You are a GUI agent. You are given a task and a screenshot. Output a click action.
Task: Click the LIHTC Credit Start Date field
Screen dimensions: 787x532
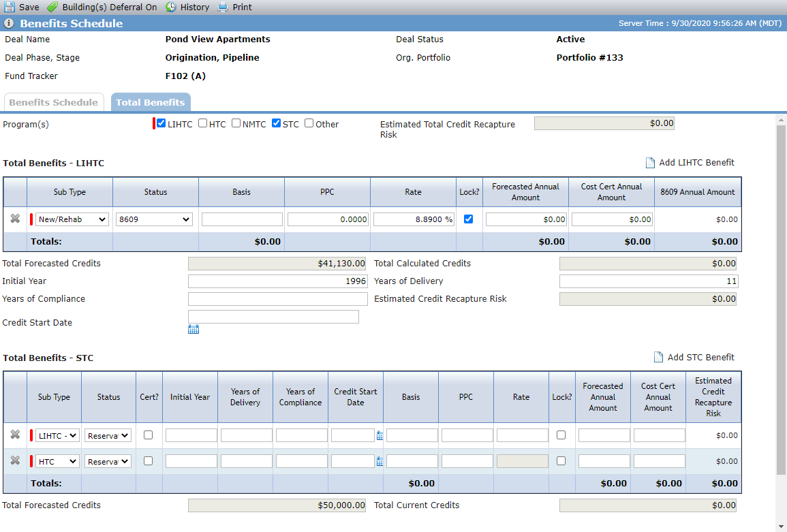[273, 317]
